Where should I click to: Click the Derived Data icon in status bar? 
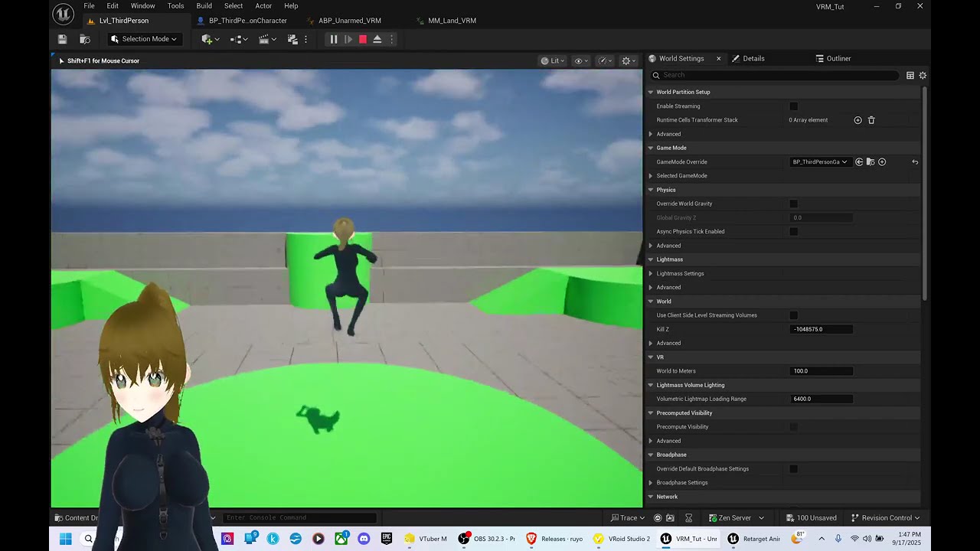click(689, 518)
